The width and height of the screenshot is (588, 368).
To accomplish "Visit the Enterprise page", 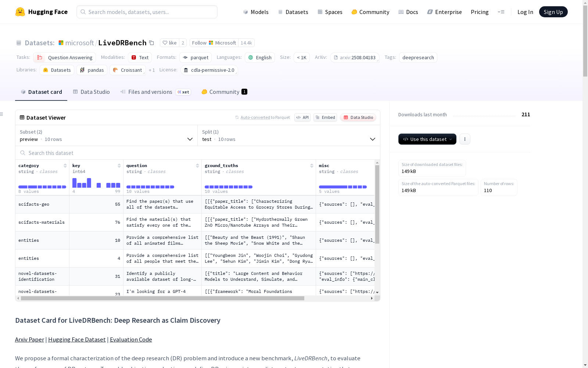I will 444,12.
